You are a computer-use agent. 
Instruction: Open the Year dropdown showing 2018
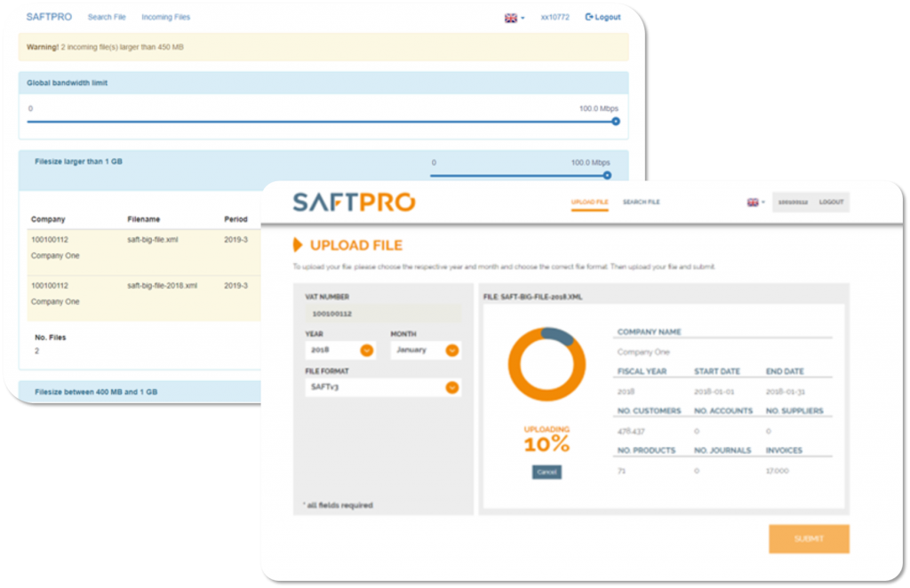[340, 350]
